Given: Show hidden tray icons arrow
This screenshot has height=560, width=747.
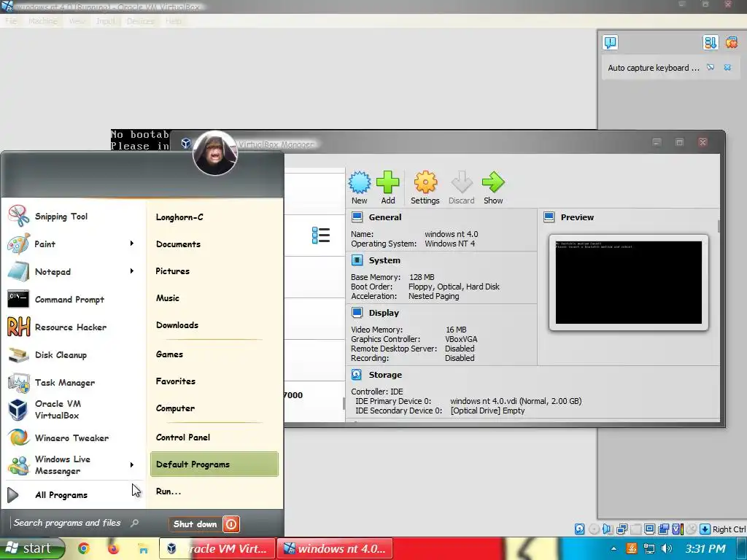Looking at the screenshot, I should [x=614, y=548].
